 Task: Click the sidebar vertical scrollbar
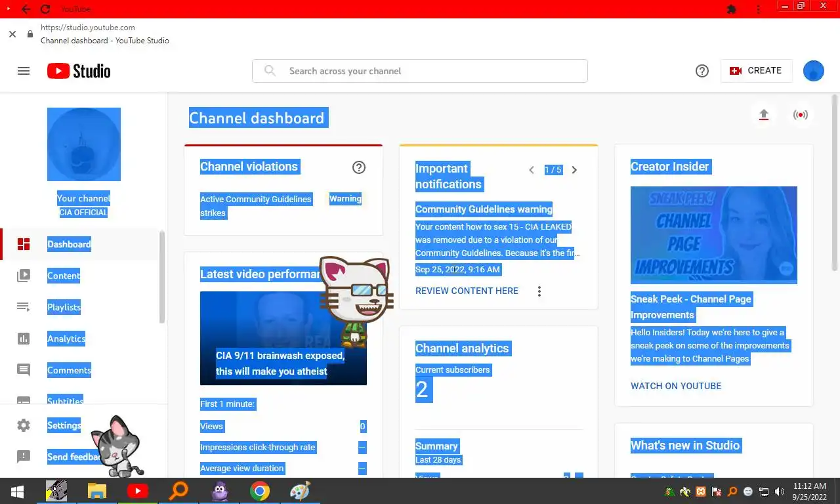162,277
